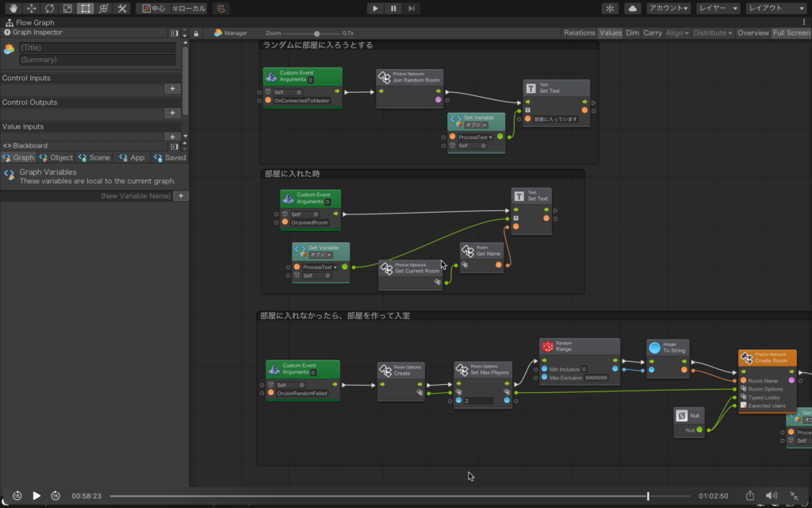Select the Create Room node icon
The height and width of the screenshot is (508, 812).
click(747, 358)
